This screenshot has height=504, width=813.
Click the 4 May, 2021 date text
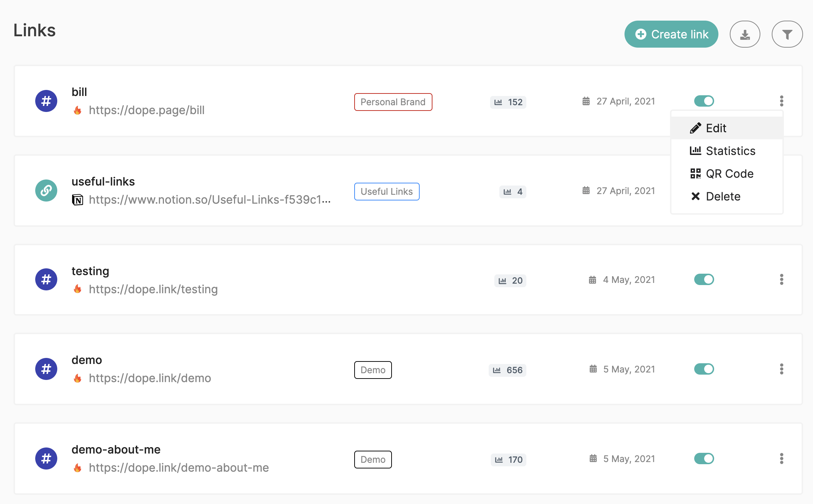pos(629,280)
